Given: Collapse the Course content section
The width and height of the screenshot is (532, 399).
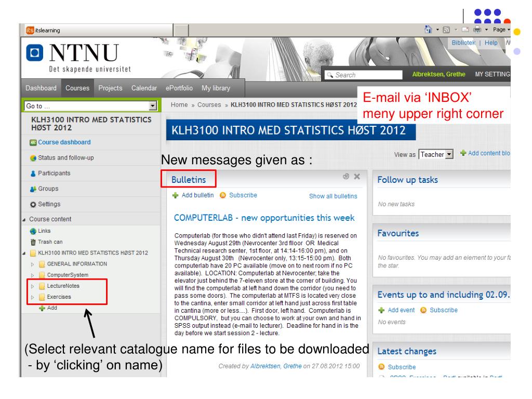Looking at the screenshot, I should (x=24, y=220).
